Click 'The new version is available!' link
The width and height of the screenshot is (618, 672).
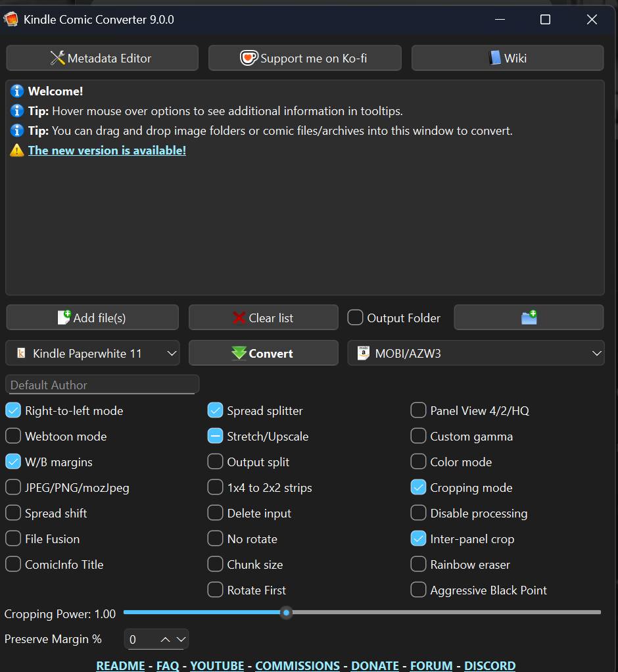click(107, 150)
